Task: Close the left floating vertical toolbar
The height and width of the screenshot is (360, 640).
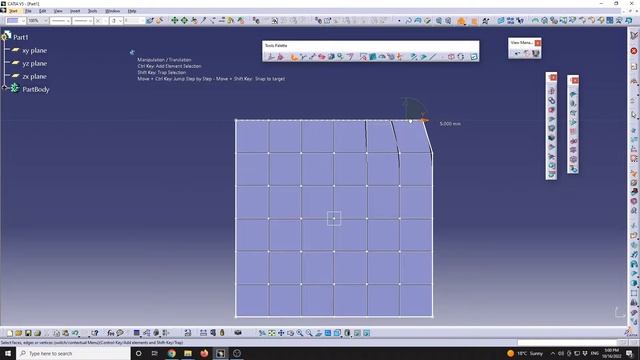Action: (553, 78)
